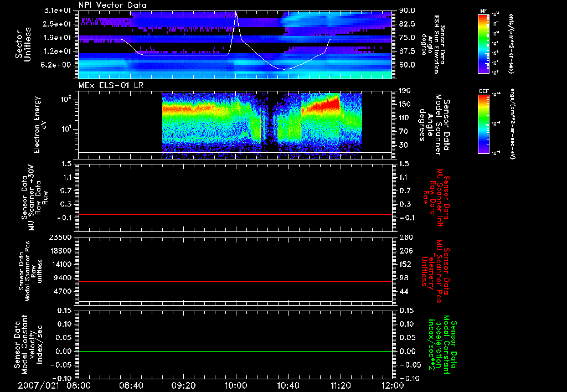Click the '09:20' time axis label

[x=184, y=385]
